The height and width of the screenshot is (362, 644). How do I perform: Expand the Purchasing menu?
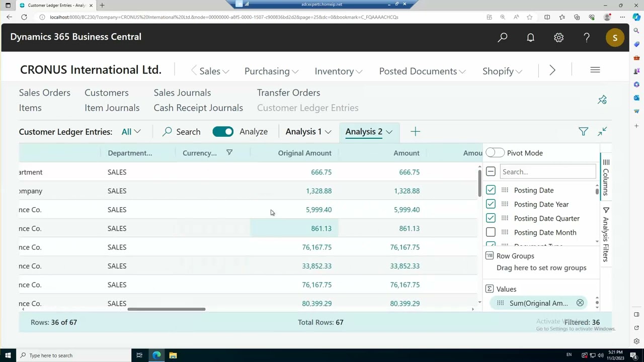[x=271, y=71]
